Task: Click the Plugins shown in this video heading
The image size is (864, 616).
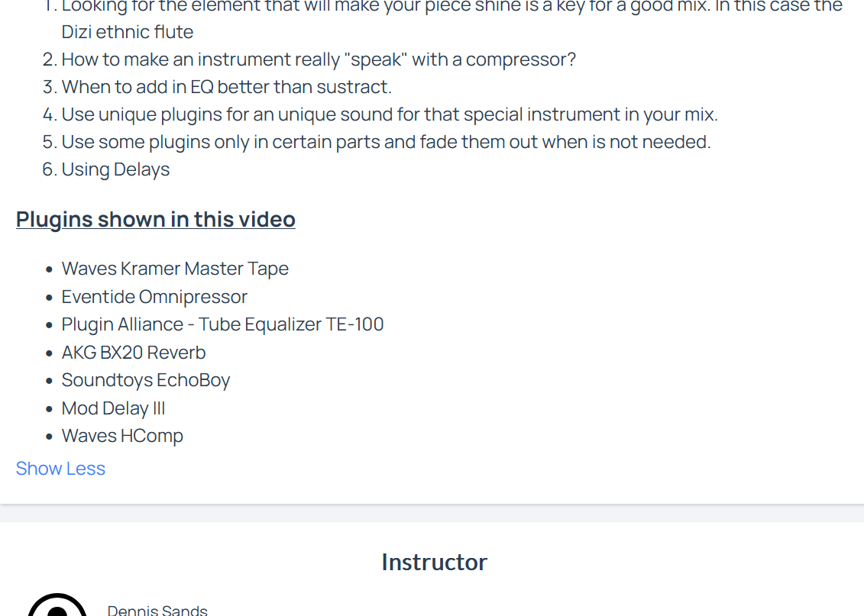Action: [155, 219]
